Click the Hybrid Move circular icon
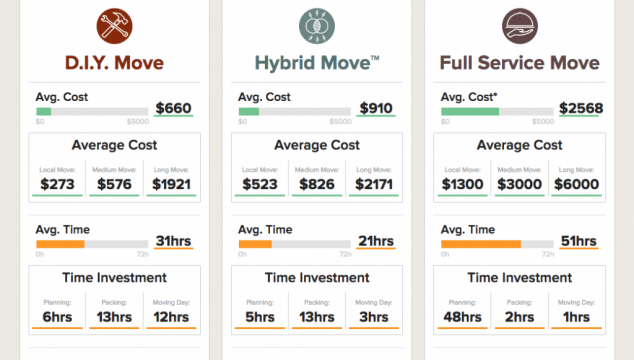 coord(317,26)
